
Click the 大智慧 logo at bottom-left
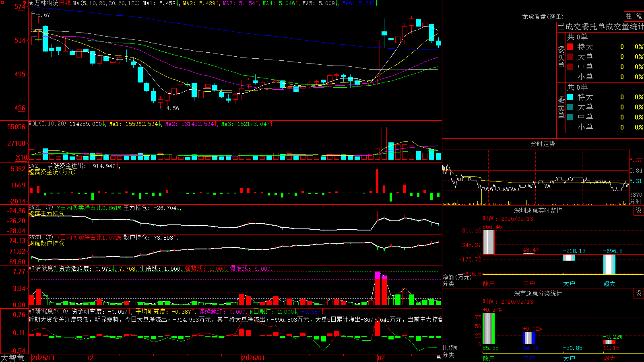pos(12,358)
